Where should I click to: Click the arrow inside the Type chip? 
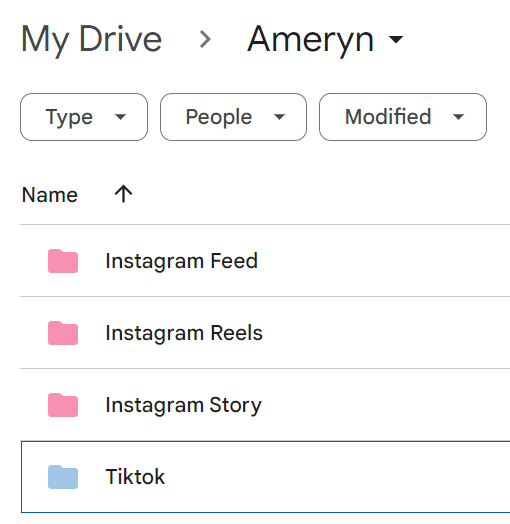(120, 117)
